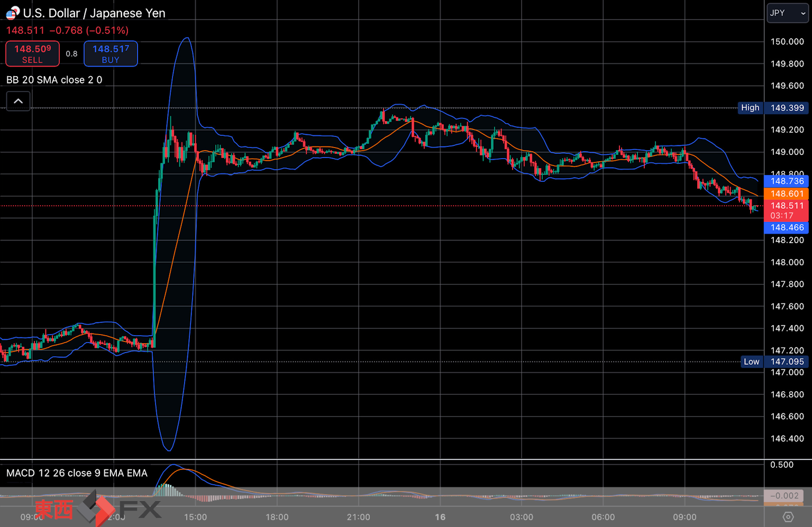Click the 16 date marker on time axis

[x=440, y=517]
